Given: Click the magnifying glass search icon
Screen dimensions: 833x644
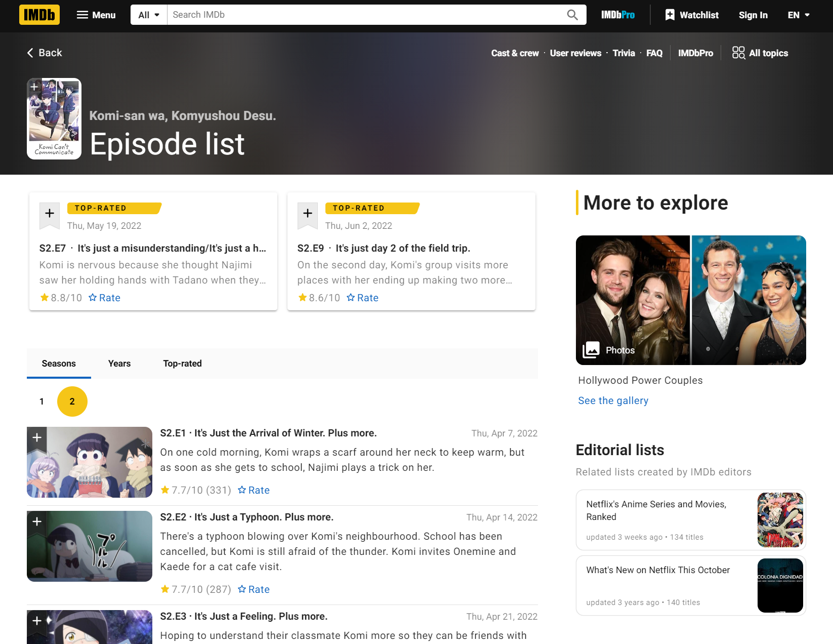Looking at the screenshot, I should tap(572, 15).
